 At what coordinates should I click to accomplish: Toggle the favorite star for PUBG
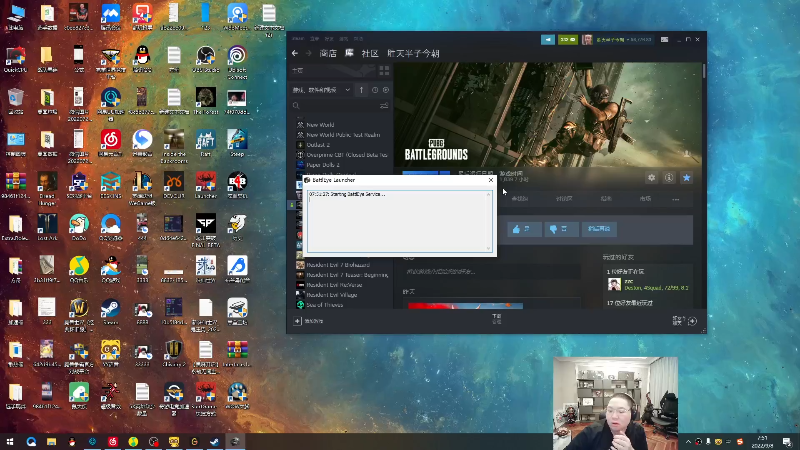click(686, 177)
